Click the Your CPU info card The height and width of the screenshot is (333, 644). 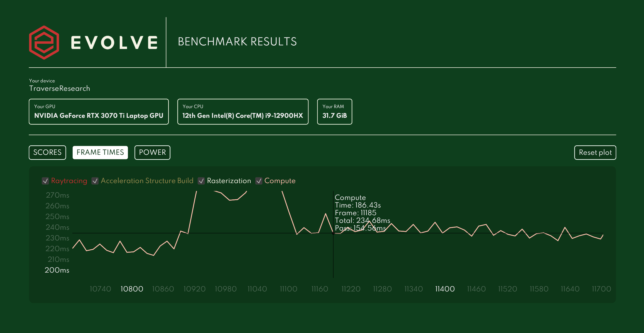pyautogui.click(x=243, y=112)
